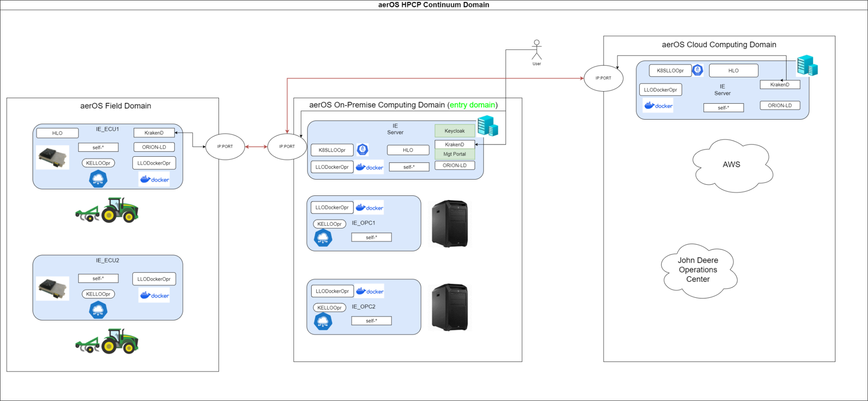Select Docker logo in Cloud IE Server
The image size is (868, 401).
[x=658, y=106]
